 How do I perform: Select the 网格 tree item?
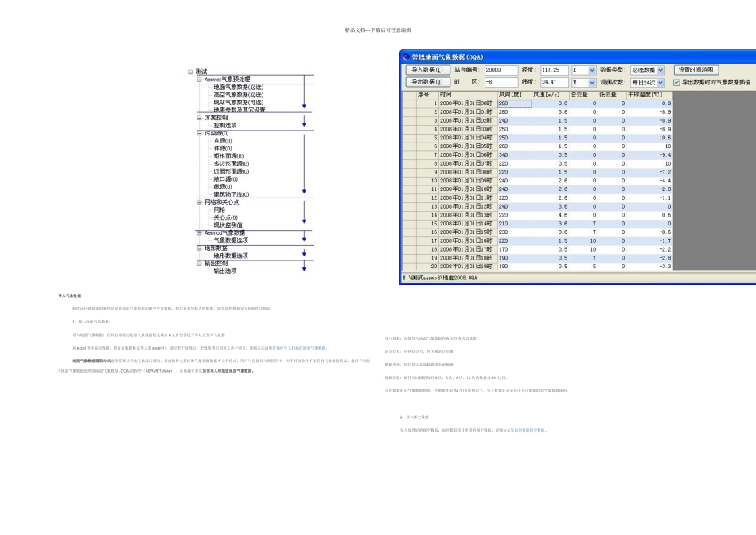[220, 210]
